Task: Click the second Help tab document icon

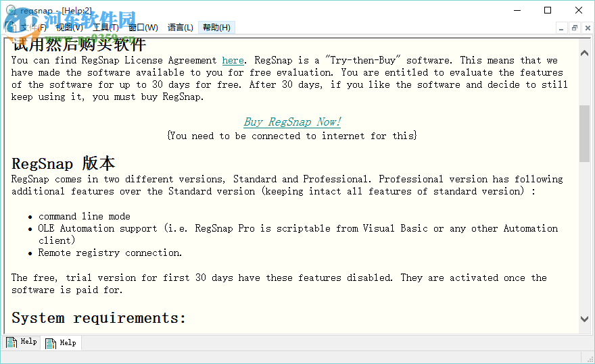Action: click(x=51, y=344)
